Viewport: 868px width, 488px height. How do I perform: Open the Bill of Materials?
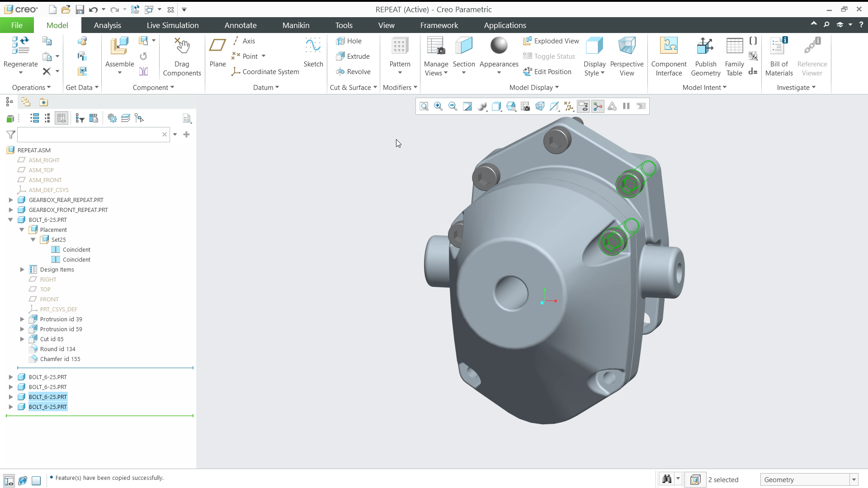[779, 57]
